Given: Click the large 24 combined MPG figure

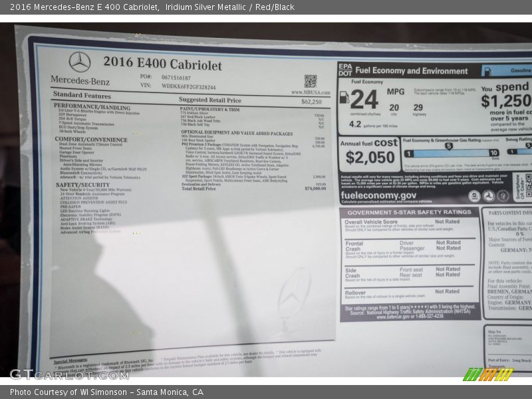Looking at the screenshot, I should (364, 100).
